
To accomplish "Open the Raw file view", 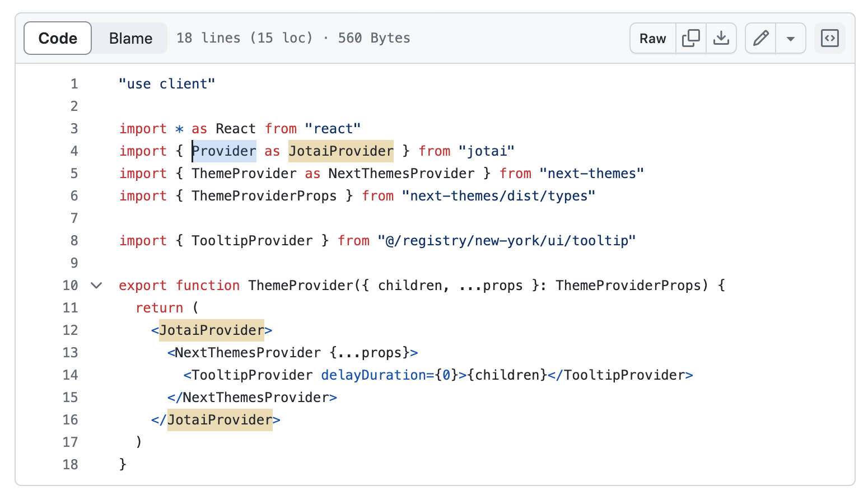I will [653, 38].
